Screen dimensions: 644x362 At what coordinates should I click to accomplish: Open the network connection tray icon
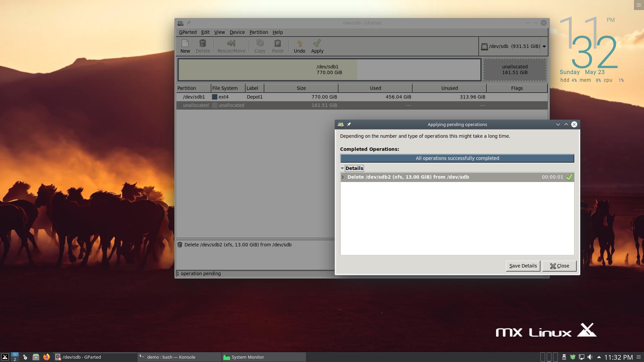(582, 357)
